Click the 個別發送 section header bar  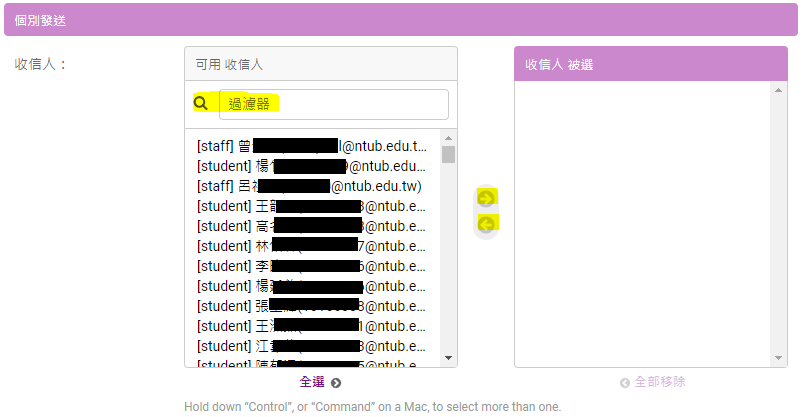click(401, 20)
